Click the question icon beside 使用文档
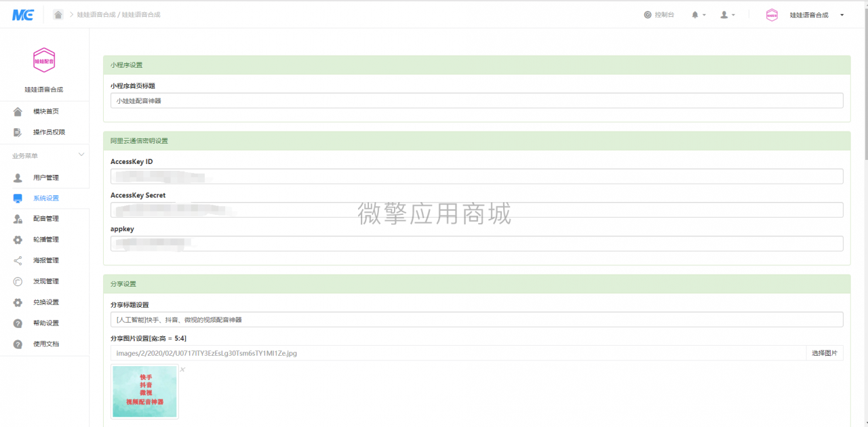 (x=18, y=344)
